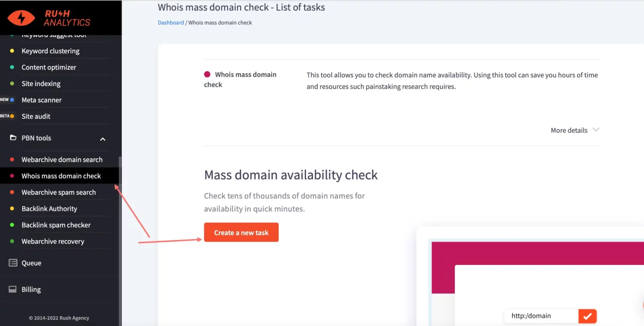644x326 pixels.
Task: Click the BETA badge beside Site audit
Action: pos(5,116)
